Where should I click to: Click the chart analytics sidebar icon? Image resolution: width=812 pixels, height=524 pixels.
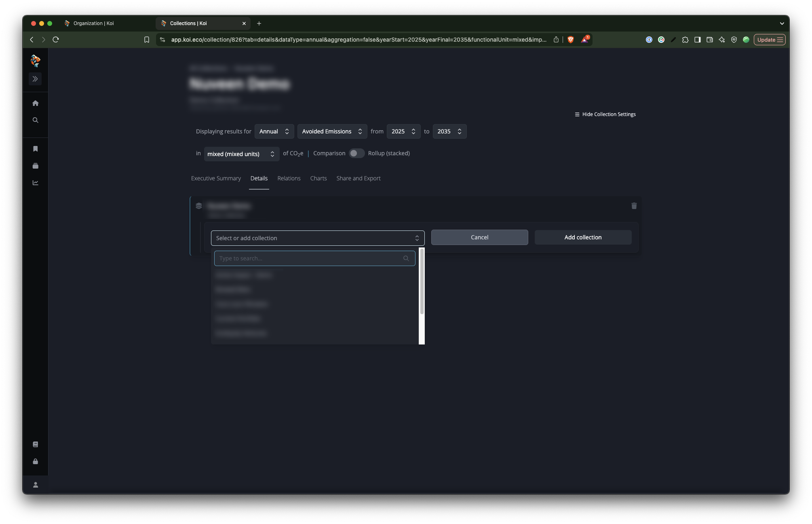[36, 183]
